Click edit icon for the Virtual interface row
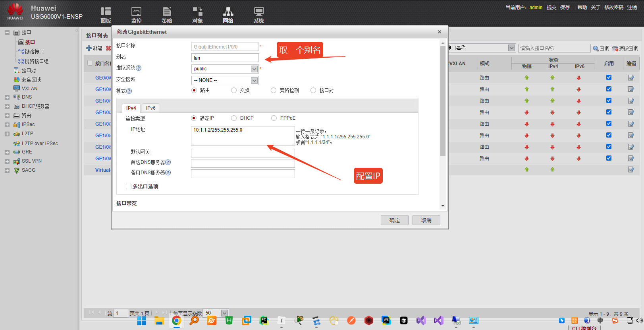The height and width of the screenshot is (330, 644). point(631,170)
